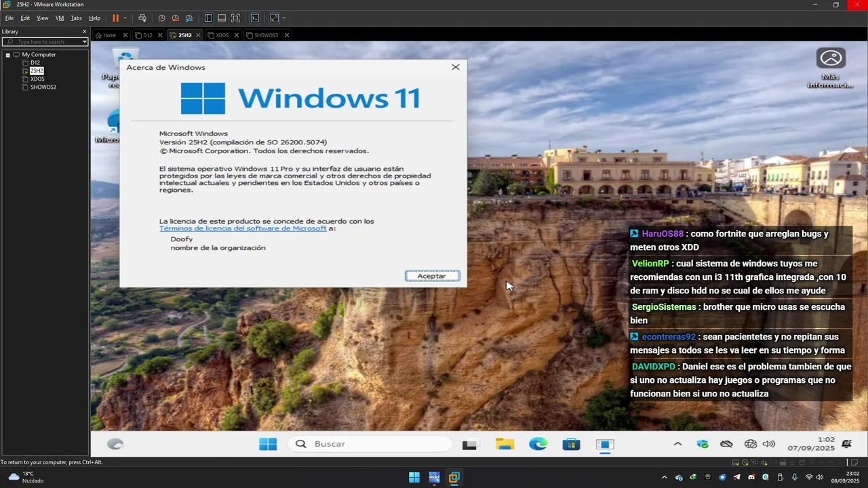The width and height of the screenshot is (868, 488).
Task: Open the VM menu
Action: point(60,18)
